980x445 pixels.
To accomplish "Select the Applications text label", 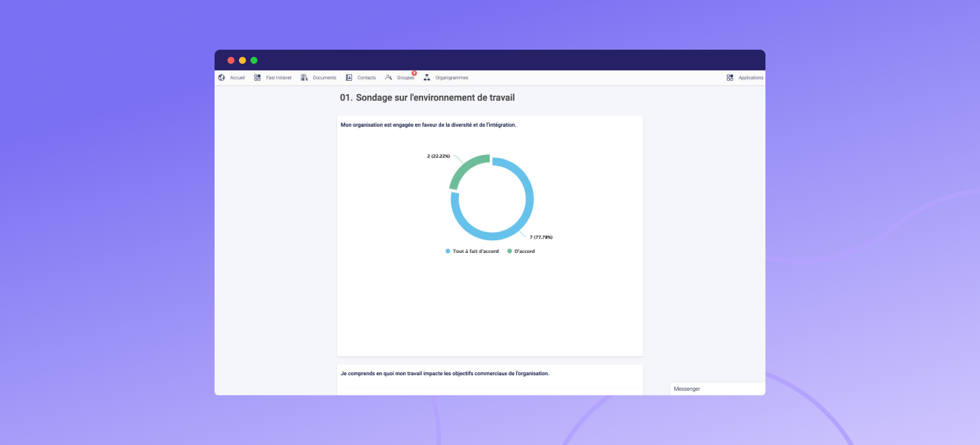I will pyautogui.click(x=751, y=78).
